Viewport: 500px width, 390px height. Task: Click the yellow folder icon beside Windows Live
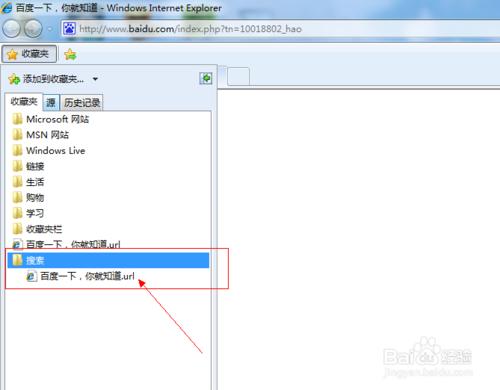pyautogui.click(x=17, y=150)
